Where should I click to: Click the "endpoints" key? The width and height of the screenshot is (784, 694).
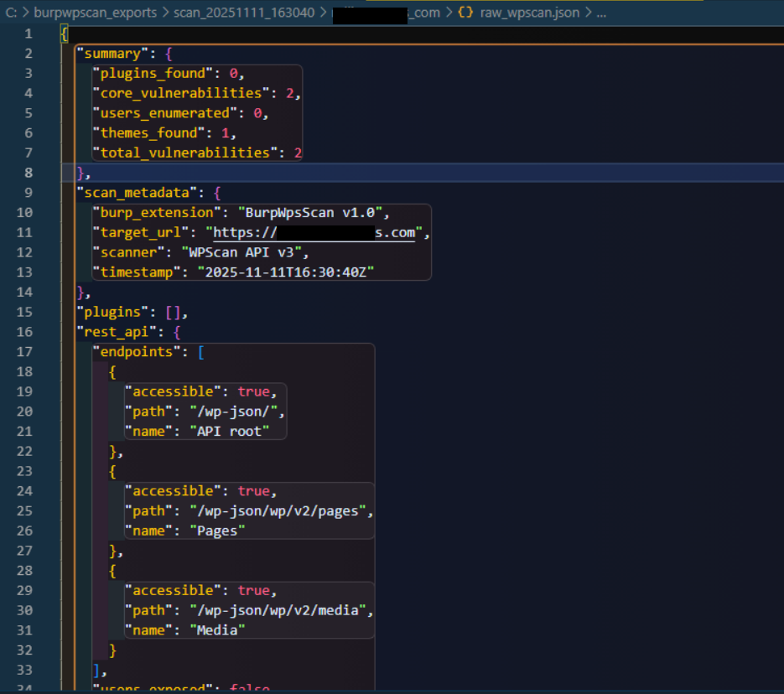click(x=137, y=352)
